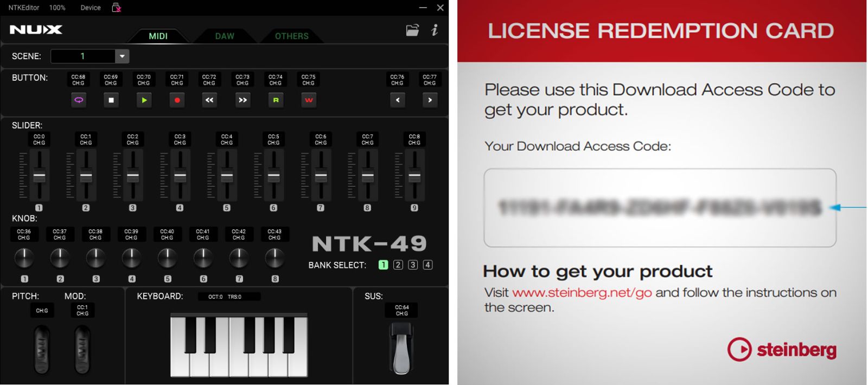This screenshot has height=385, width=868.
Task: Click the red W write button
Action: (309, 100)
